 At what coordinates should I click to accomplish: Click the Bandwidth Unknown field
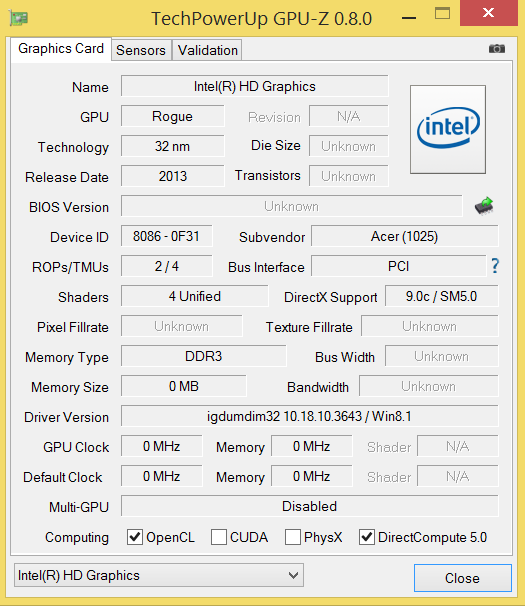pos(429,386)
